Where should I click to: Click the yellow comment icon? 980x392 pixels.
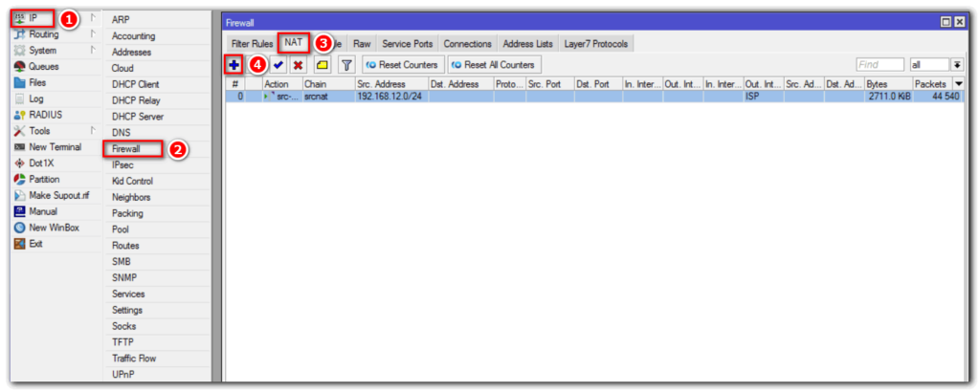[x=323, y=64]
